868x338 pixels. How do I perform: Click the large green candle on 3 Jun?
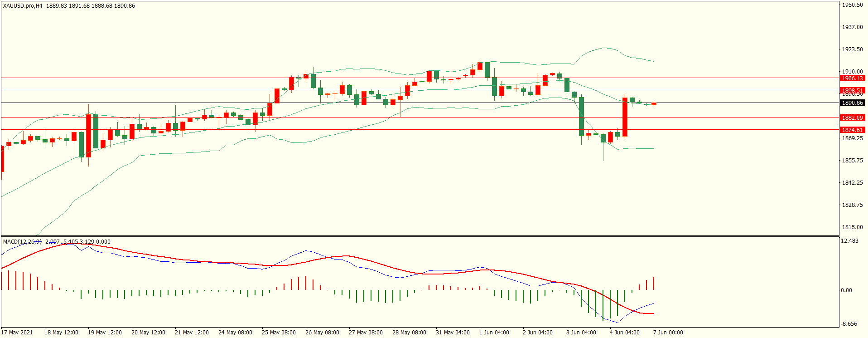(581, 116)
